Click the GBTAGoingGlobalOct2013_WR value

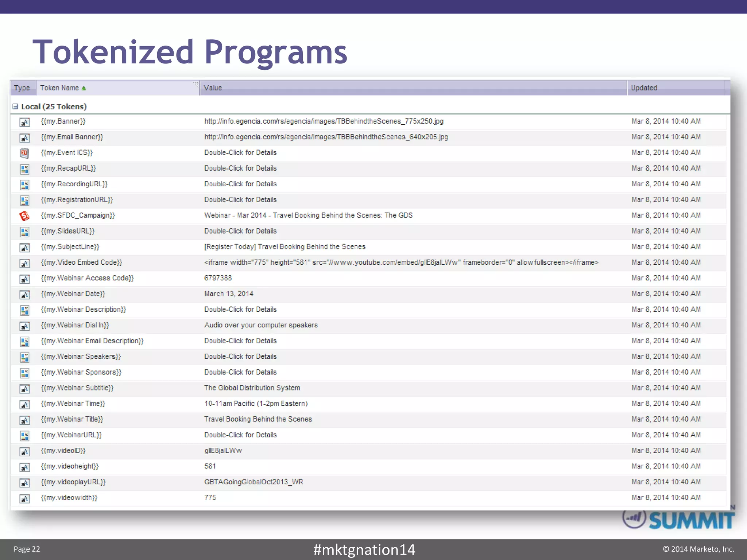click(x=253, y=482)
